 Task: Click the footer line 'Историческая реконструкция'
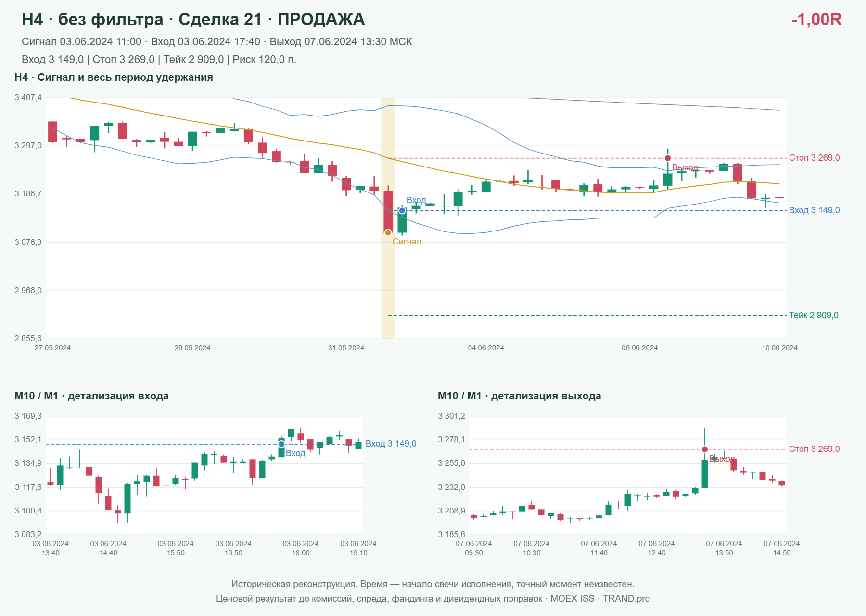click(433, 584)
